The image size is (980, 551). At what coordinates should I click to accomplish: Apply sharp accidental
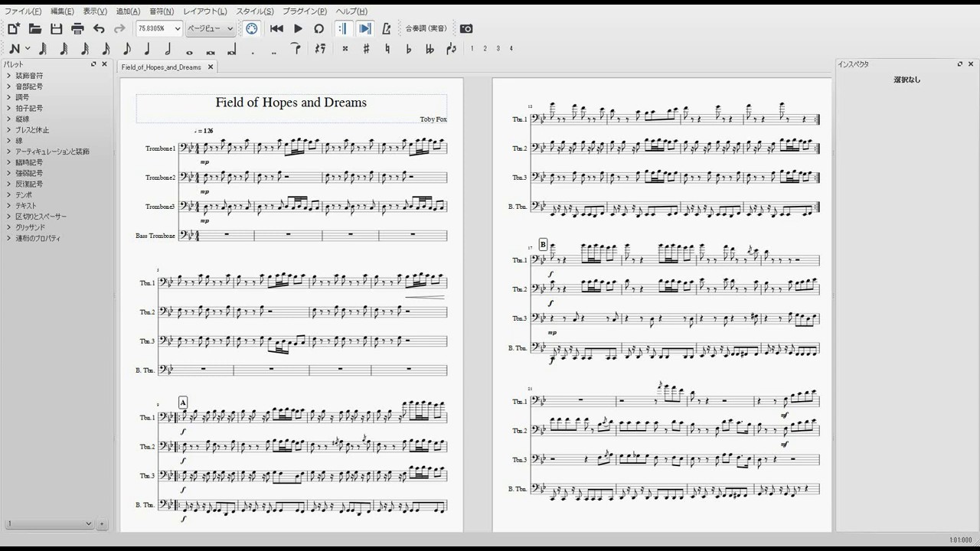[x=366, y=49]
